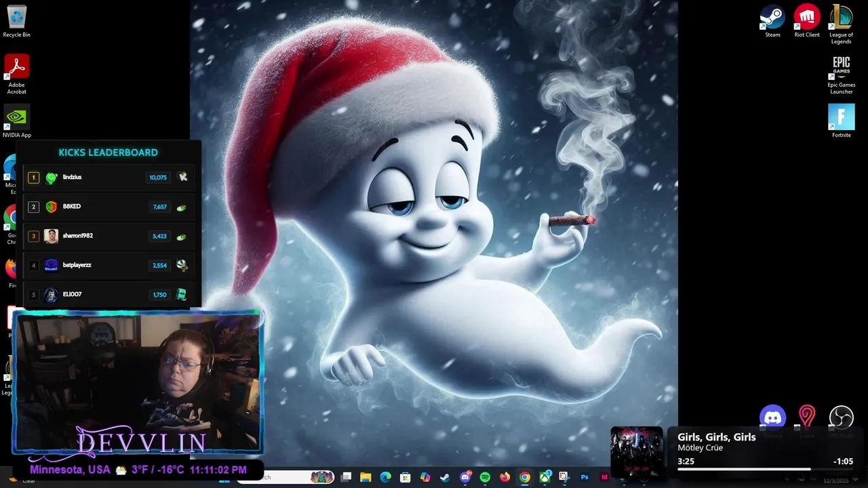Launch Photoshop from the taskbar
Image resolution: width=868 pixels, height=488 pixels.
pos(585,477)
